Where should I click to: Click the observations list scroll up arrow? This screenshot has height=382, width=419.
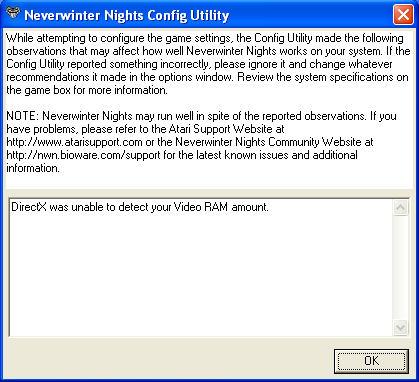(x=400, y=208)
